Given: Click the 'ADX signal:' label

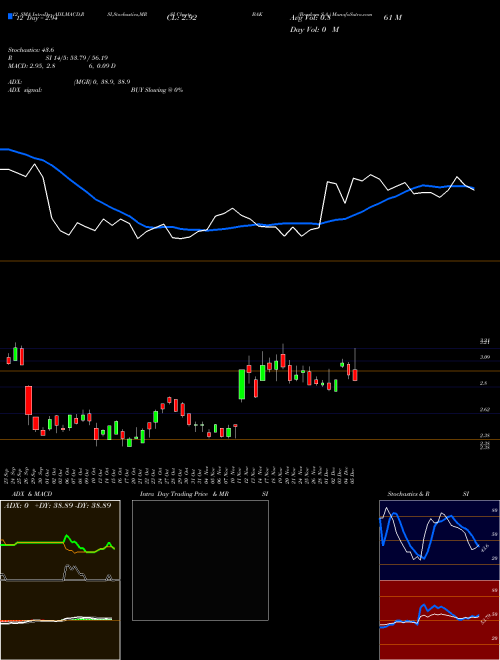Looking at the screenshot, I should point(24,90).
